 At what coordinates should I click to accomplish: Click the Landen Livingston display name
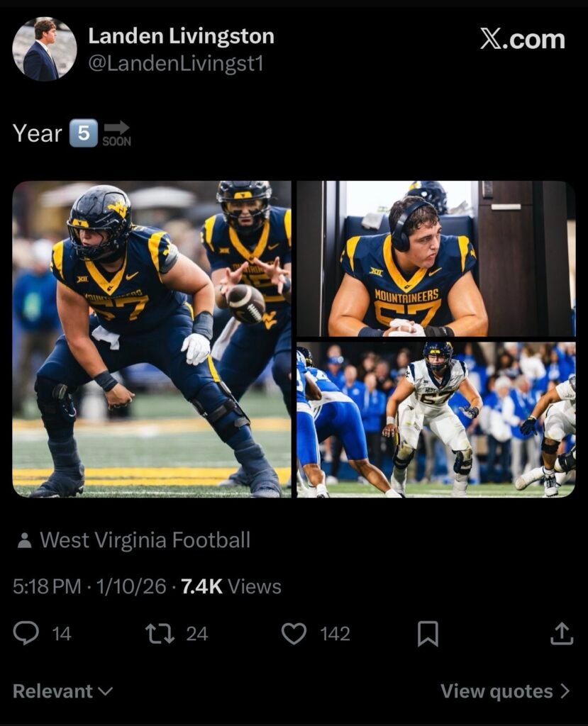coord(181,36)
